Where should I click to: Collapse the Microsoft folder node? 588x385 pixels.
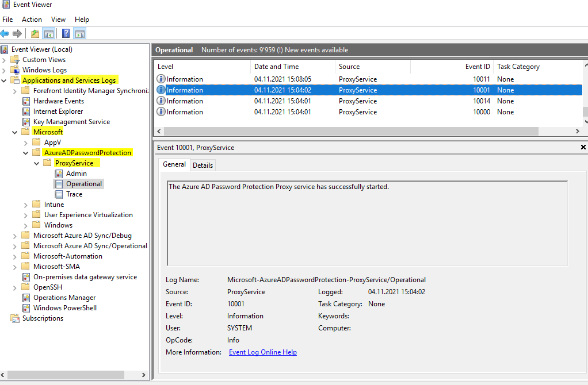[14, 132]
